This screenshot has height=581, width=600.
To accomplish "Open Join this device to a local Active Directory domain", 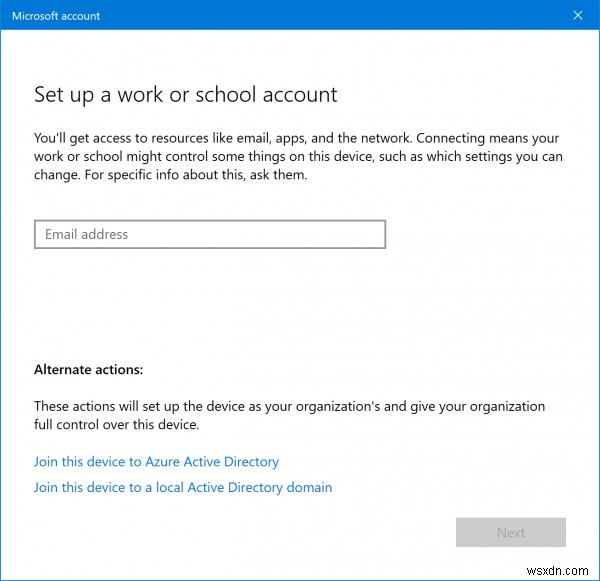I will 183,487.
